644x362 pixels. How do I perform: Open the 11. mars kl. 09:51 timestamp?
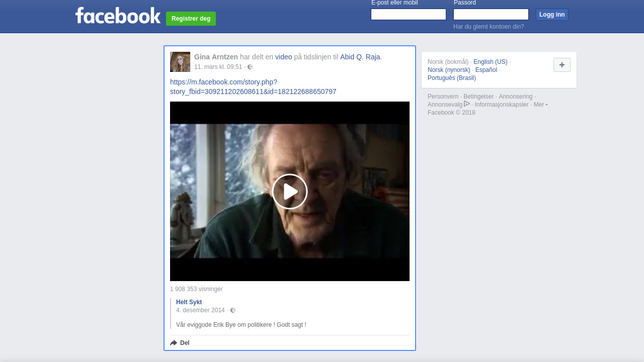click(218, 67)
